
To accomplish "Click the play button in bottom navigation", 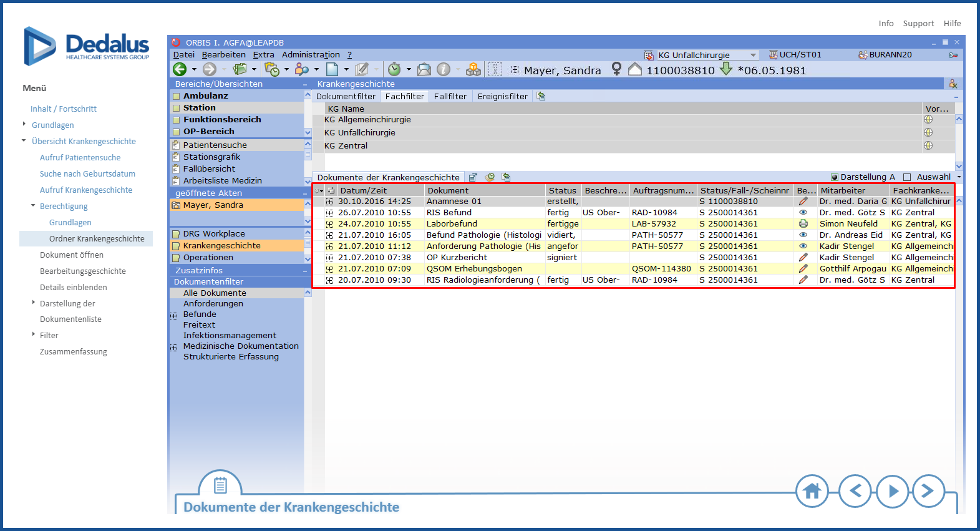I will tap(892, 491).
